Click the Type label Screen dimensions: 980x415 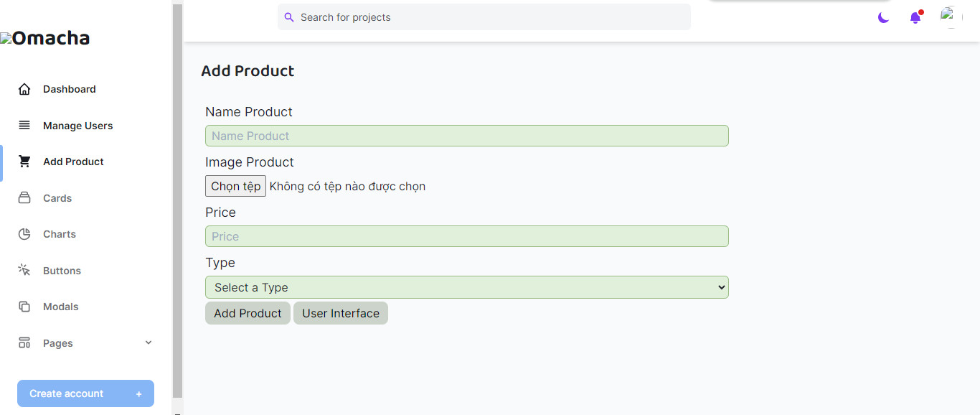point(220,263)
